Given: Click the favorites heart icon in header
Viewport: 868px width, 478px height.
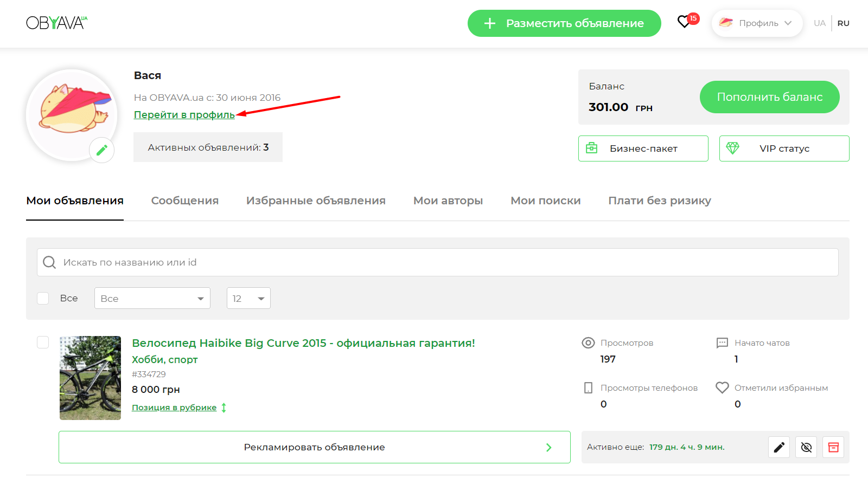Looking at the screenshot, I should click(685, 22).
